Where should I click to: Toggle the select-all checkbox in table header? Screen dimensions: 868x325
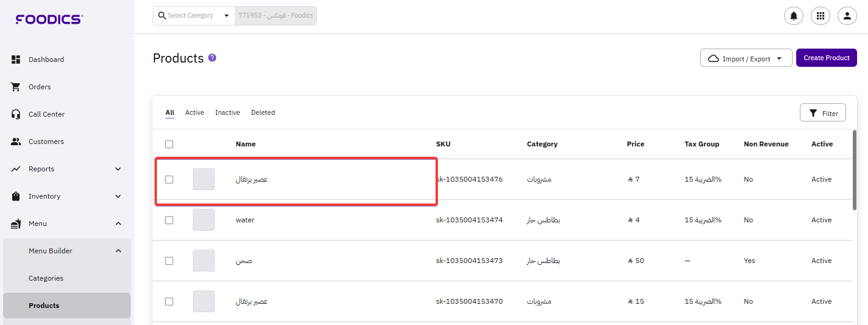click(x=169, y=144)
